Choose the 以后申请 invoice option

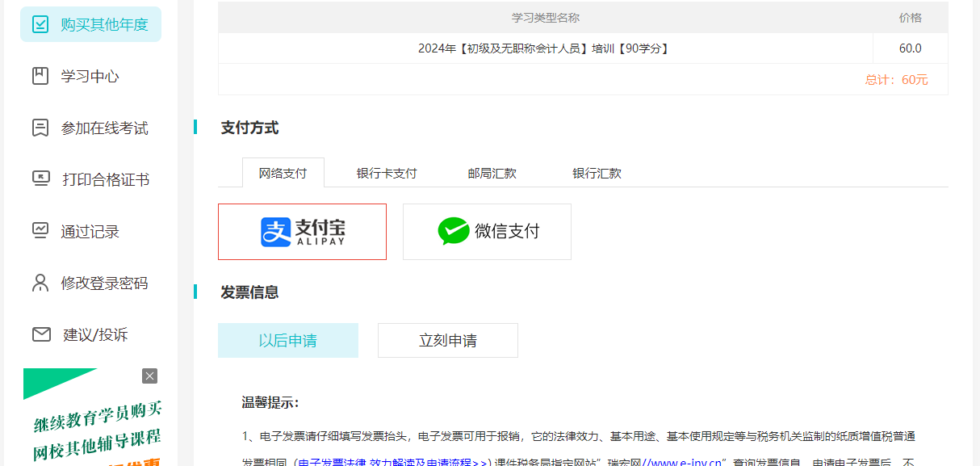(x=287, y=340)
